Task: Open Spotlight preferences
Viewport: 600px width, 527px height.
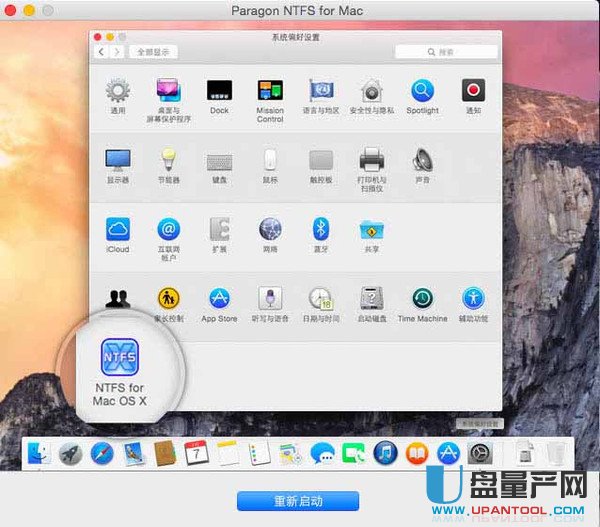Action: (x=422, y=91)
